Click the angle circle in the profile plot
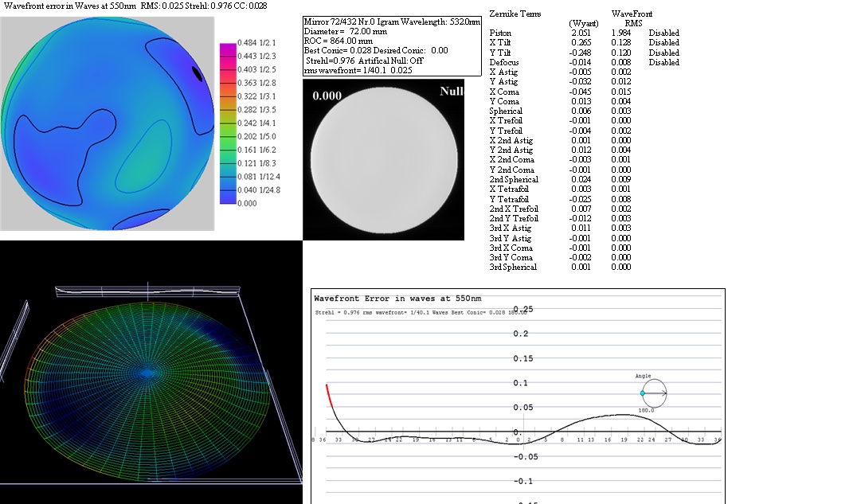 click(x=654, y=393)
